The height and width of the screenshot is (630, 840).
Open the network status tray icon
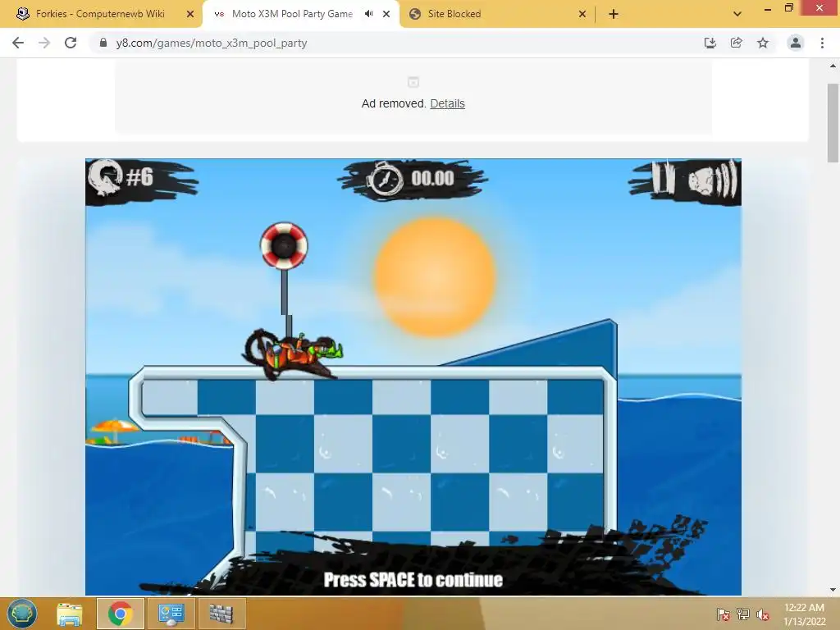[x=743, y=614]
